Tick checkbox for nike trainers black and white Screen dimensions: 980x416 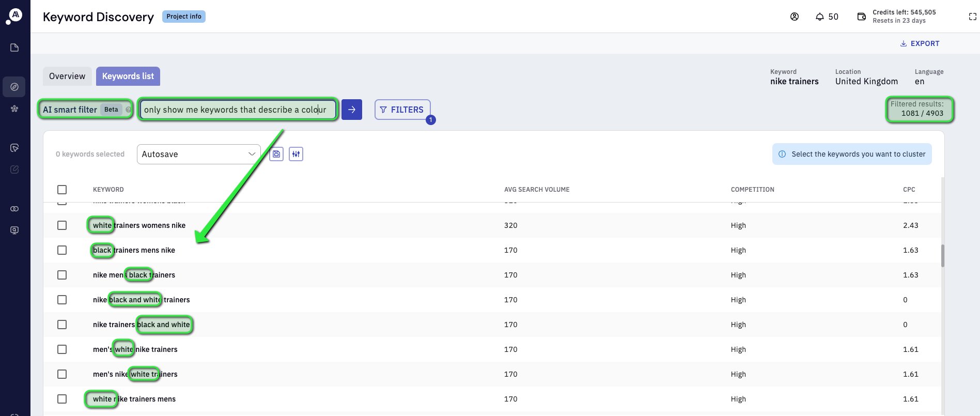tap(62, 325)
